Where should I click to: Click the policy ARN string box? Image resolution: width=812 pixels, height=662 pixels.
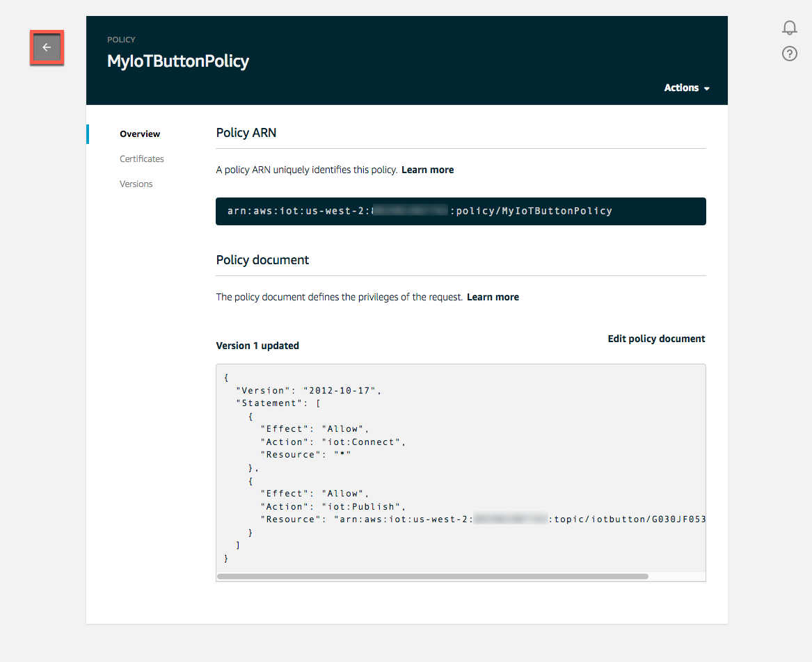(x=461, y=211)
